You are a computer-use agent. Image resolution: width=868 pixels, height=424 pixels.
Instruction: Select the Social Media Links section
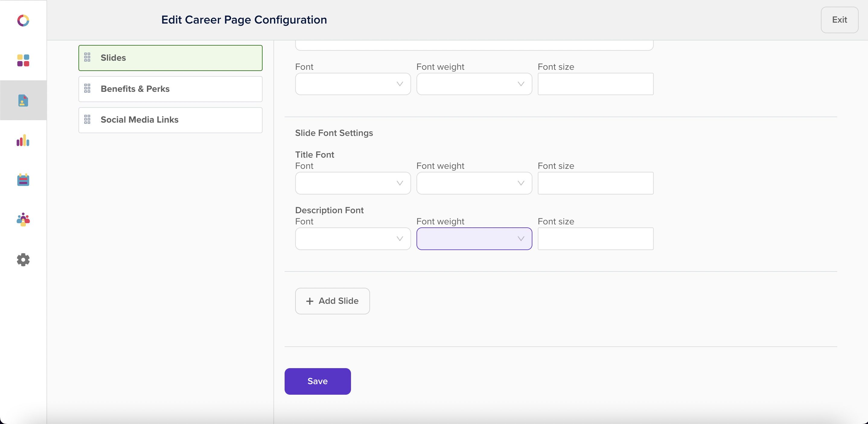[x=171, y=120]
